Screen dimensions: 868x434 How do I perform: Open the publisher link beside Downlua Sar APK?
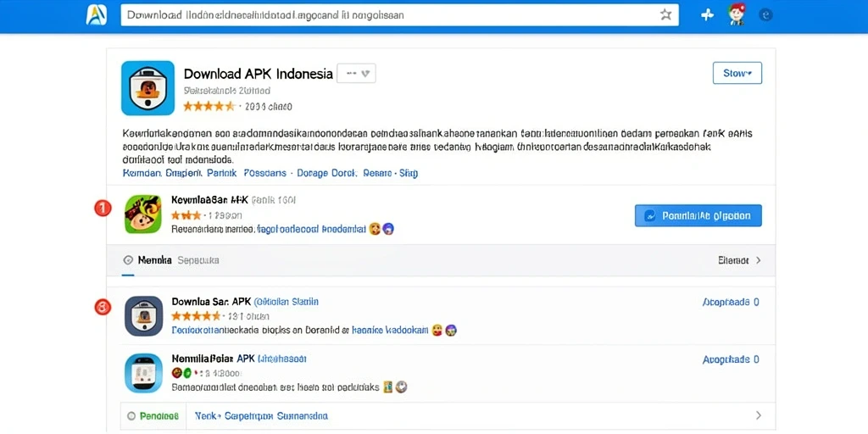pos(287,302)
